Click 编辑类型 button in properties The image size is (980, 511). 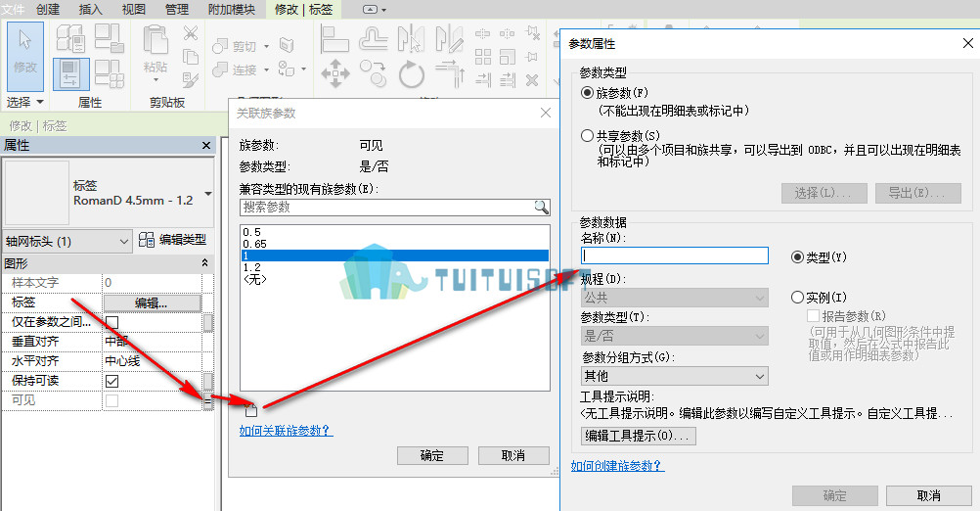(173, 240)
